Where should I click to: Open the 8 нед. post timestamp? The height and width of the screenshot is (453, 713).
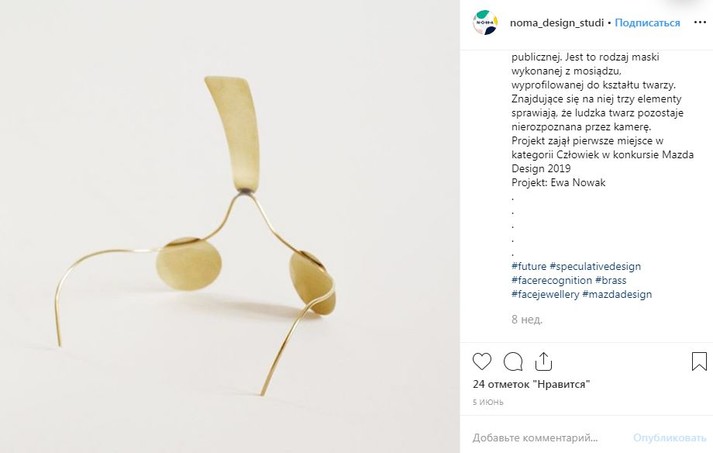pos(527,319)
